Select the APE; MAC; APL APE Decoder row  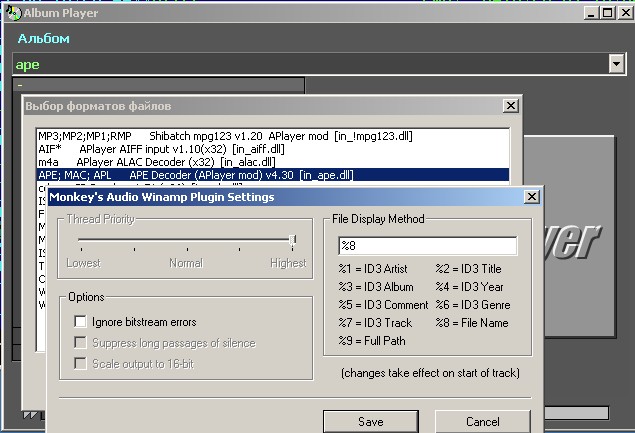pyautogui.click(x=273, y=175)
